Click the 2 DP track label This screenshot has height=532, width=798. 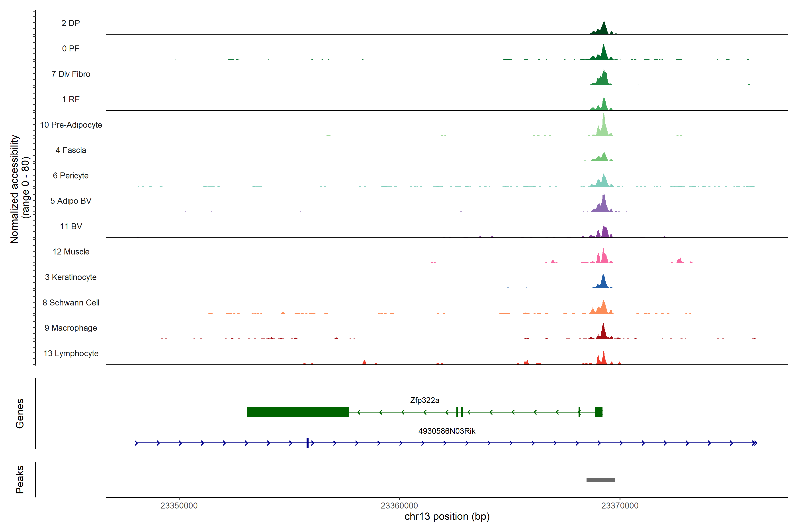(x=70, y=23)
